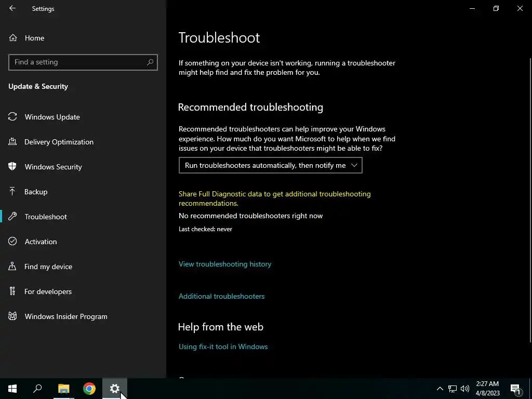
Task: Open the Windows Insider Program page
Action: (x=66, y=316)
